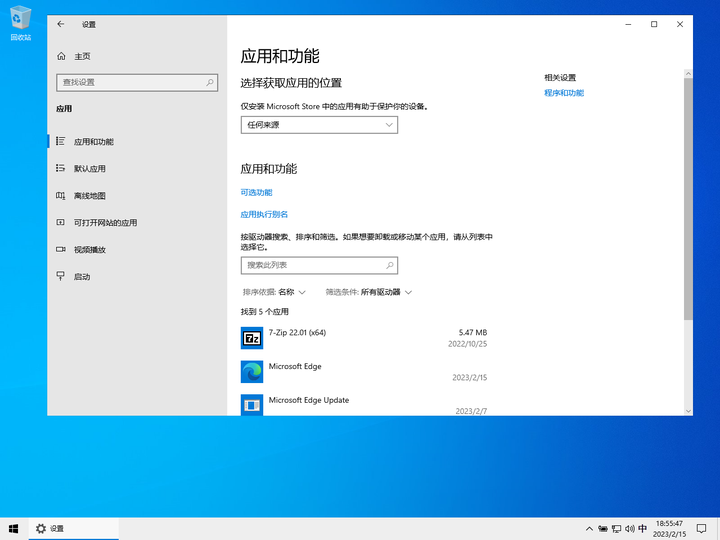Click the 可打开网站的应用 sidebar icon
The width and height of the screenshot is (720, 540).
[x=61, y=222]
